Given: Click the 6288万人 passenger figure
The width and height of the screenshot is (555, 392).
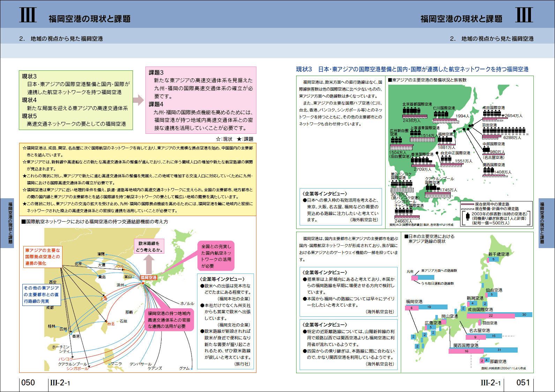Looking at the screenshot, I should (512, 138).
